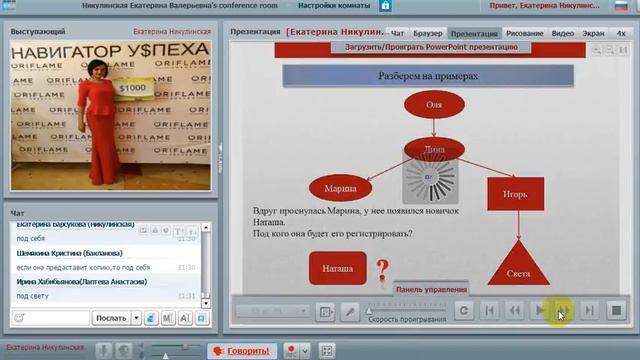
Task: Click the first faded chat message icon
Action: 143,231
